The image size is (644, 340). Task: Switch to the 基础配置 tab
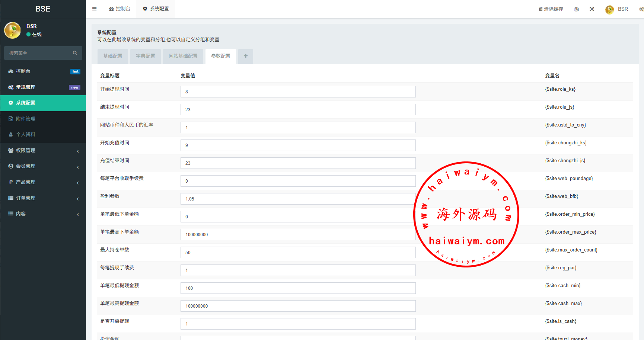pos(113,56)
